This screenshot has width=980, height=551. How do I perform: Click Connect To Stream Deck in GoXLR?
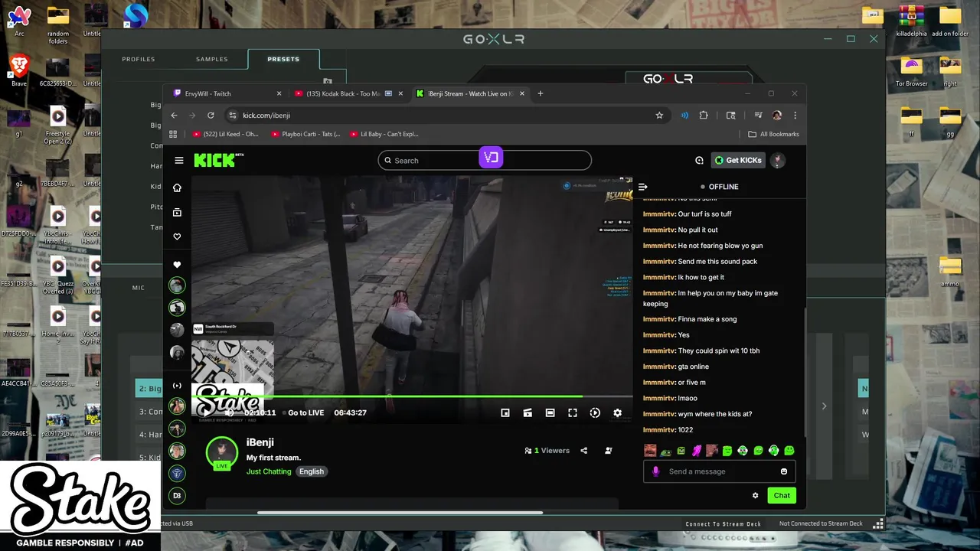[x=724, y=524]
